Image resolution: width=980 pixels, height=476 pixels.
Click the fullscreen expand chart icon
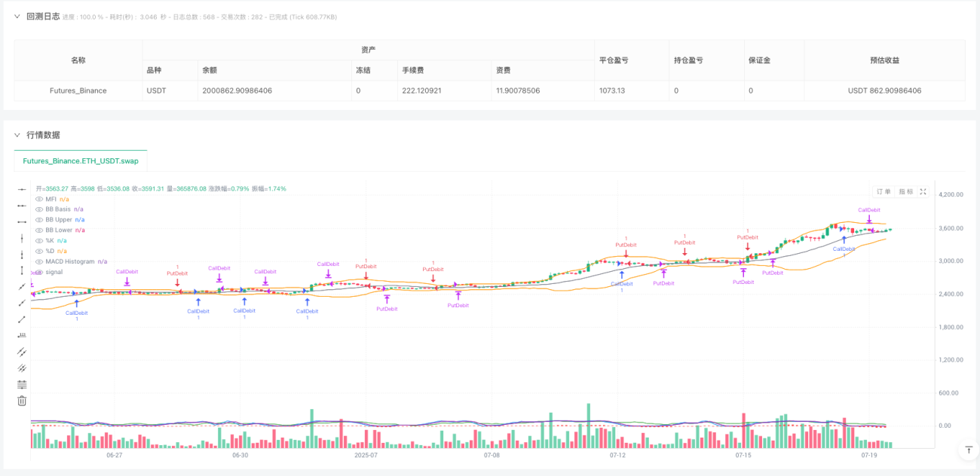923,192
